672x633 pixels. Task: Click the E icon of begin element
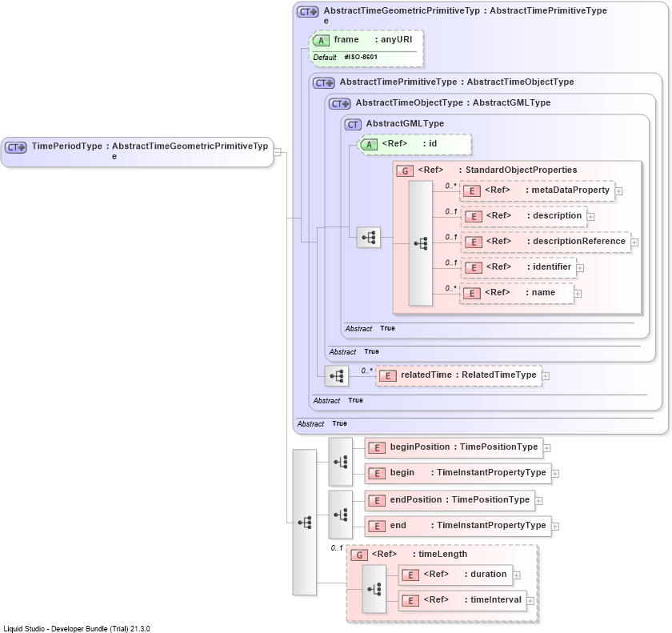click(377, 474)
